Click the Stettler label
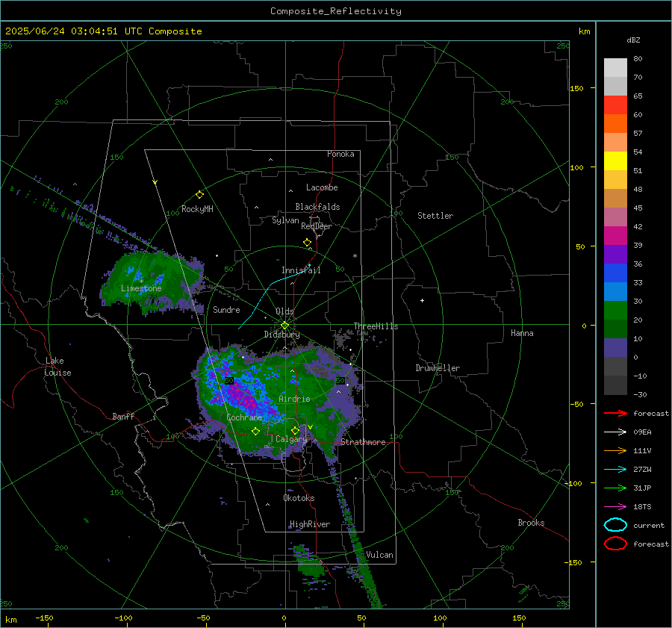Image resolution: width=672 pixels, height=628 pixels. [x=435, y=216]
